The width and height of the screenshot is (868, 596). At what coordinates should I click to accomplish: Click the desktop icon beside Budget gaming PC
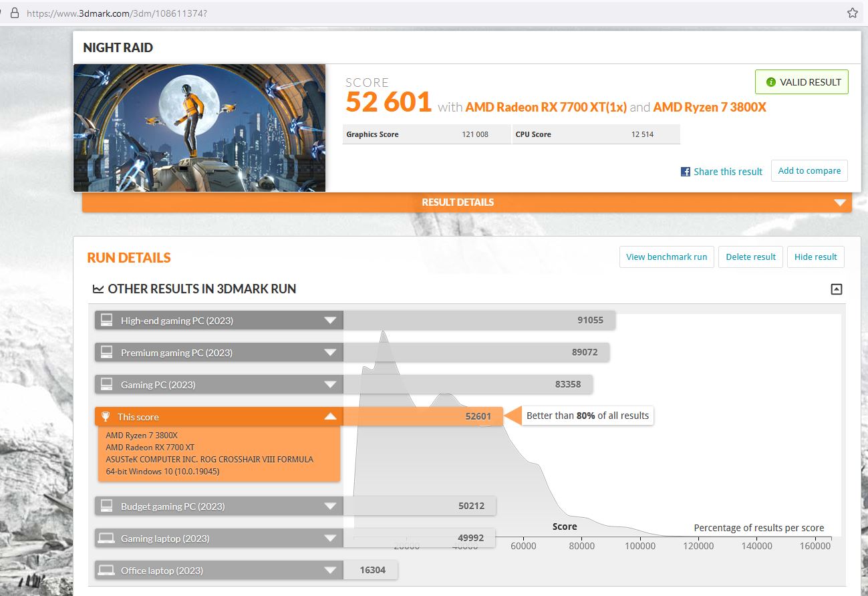[106, 506]
